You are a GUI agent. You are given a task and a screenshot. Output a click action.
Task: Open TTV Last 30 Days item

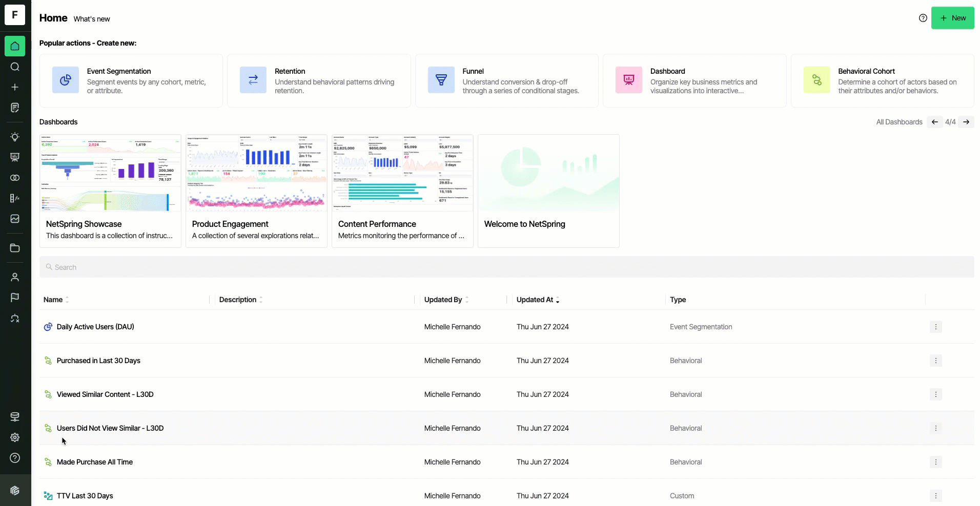(x=85, y=496)
